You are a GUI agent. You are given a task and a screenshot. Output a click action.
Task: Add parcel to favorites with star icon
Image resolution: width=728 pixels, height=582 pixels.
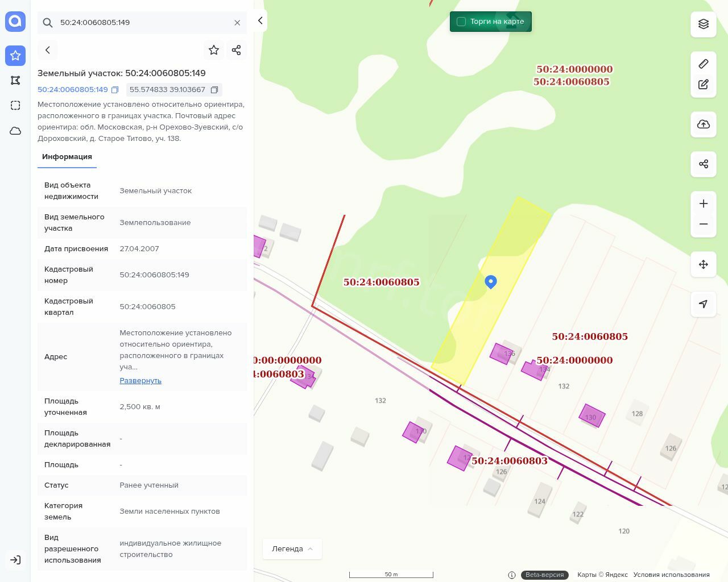click(214, 50)
